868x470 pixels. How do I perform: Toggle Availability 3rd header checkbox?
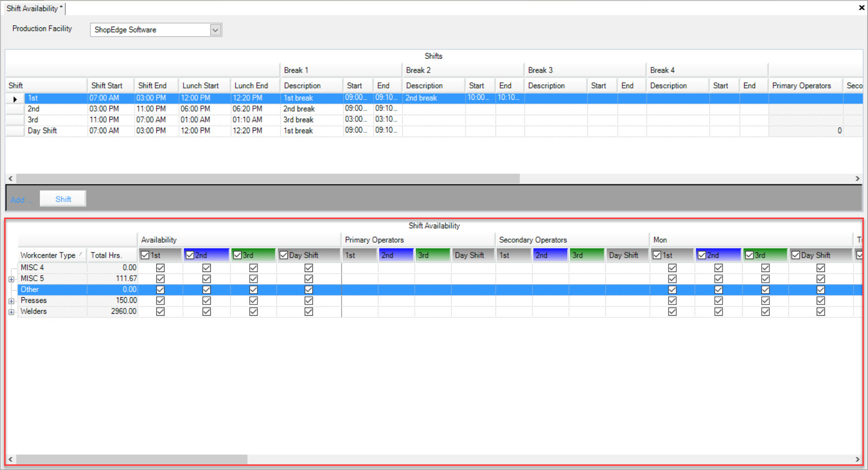click(237, 255)
